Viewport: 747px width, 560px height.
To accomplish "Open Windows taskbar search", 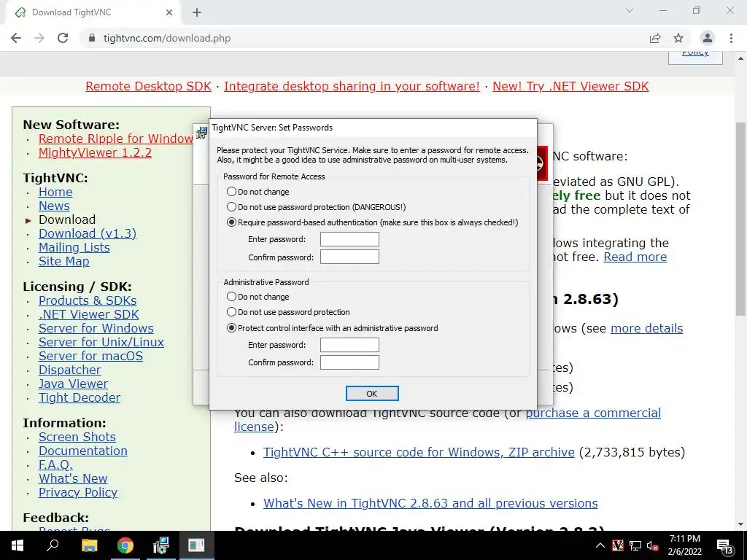I will pos(53,545).
